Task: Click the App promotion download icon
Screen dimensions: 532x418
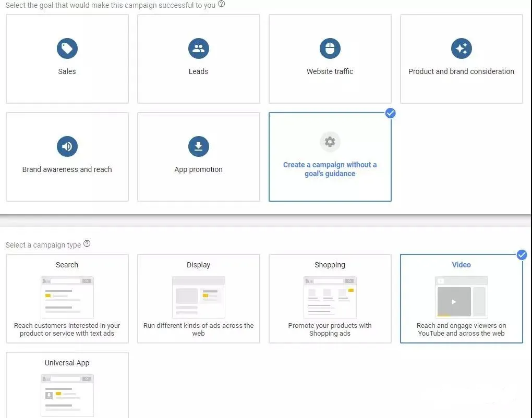Action: 198,146
